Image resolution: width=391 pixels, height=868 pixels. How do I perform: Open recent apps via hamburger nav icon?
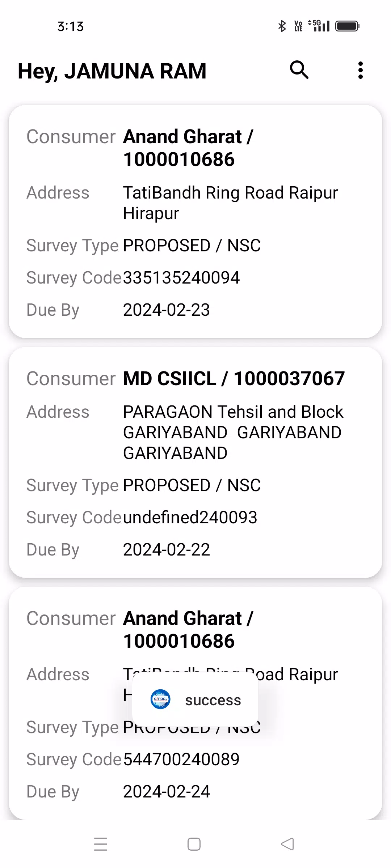101,844
